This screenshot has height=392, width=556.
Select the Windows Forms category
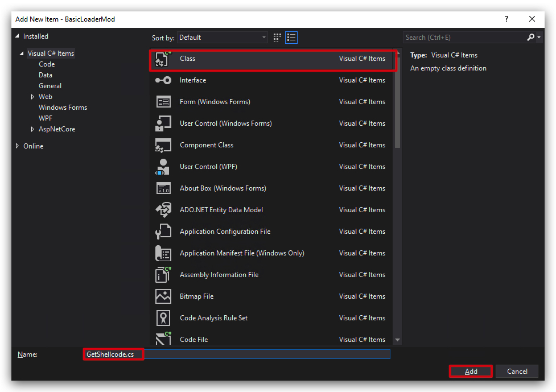pyautogui.click(x=63, y=108)
